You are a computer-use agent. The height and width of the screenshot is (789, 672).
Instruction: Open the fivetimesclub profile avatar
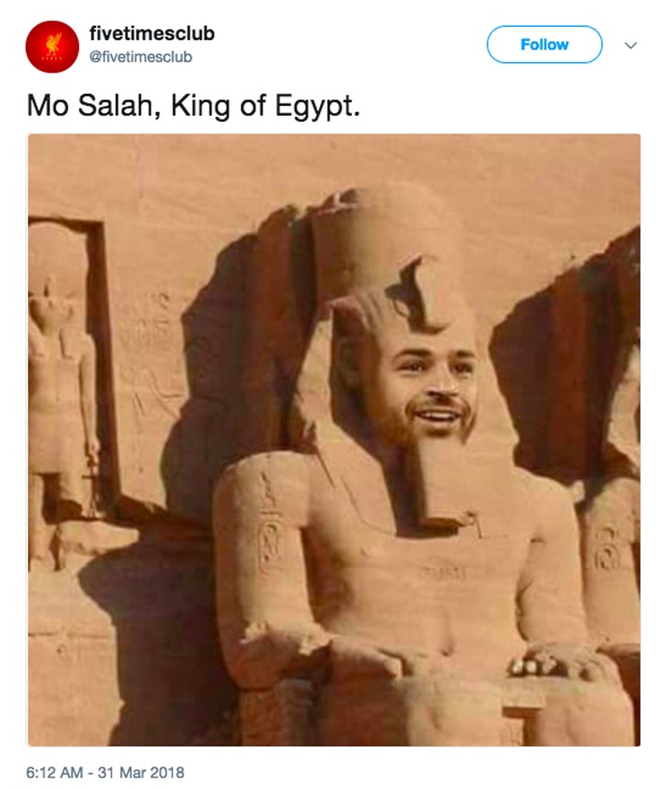click(x=52, y=47)
